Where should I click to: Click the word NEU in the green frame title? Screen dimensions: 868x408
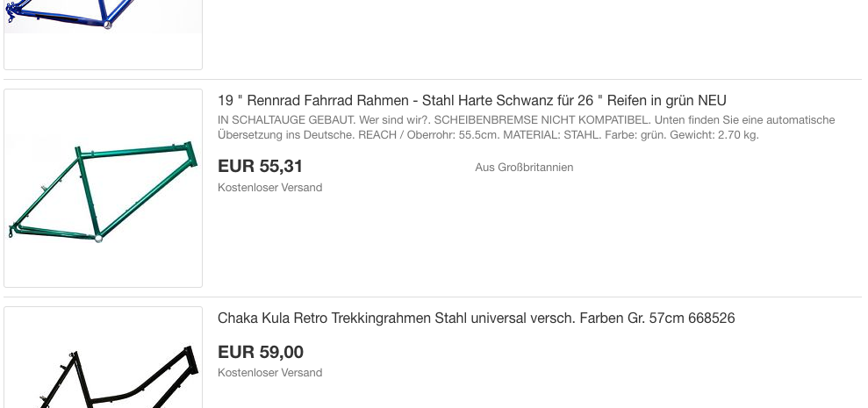pos(712,100)
